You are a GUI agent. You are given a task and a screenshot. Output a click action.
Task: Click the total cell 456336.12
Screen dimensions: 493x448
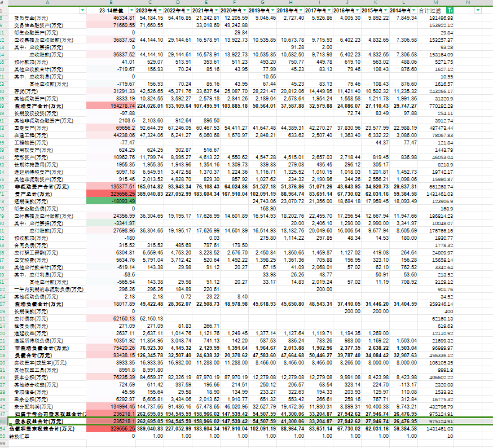point(436,355)
